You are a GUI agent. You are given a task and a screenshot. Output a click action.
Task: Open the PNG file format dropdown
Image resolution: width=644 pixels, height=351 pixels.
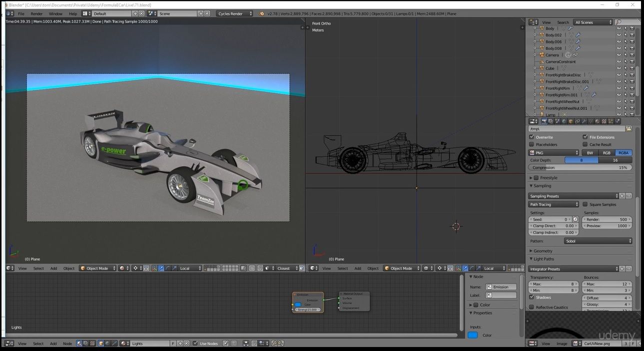coord(554,153)
